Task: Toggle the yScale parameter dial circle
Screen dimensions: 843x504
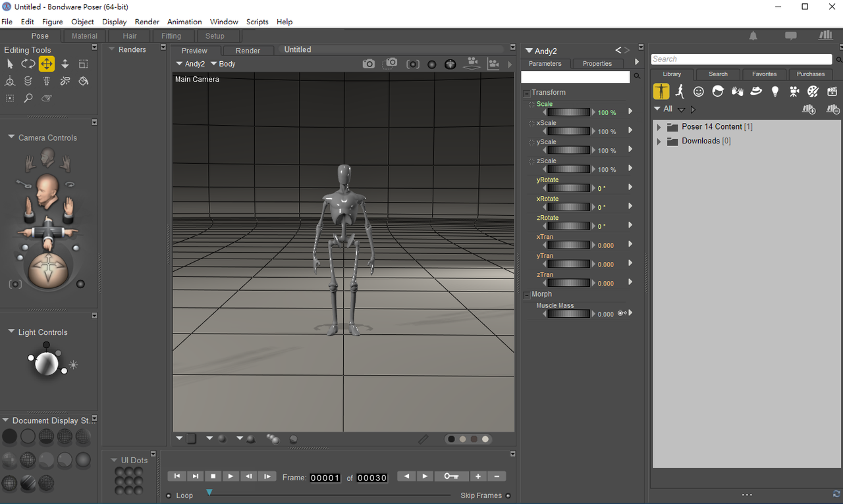Action: (x=531, y=143)
